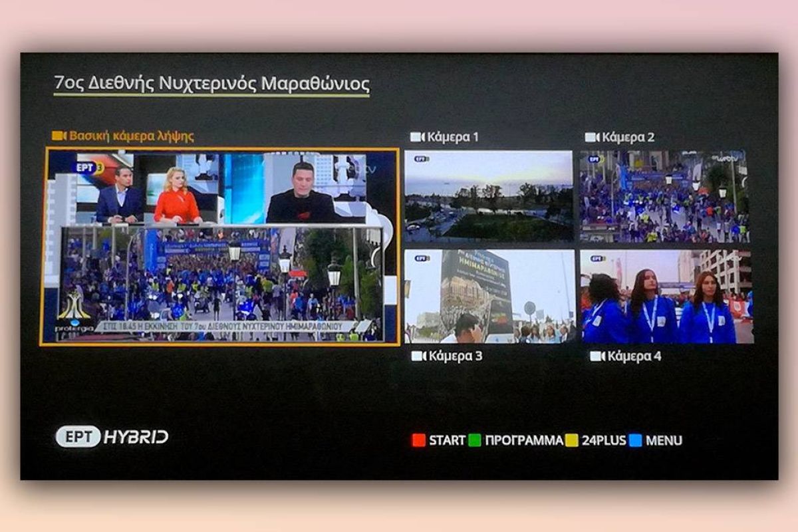The image size is (798, 532).
Task: Switch to the Κάμερα 3 feed
Action: [489, 296]
